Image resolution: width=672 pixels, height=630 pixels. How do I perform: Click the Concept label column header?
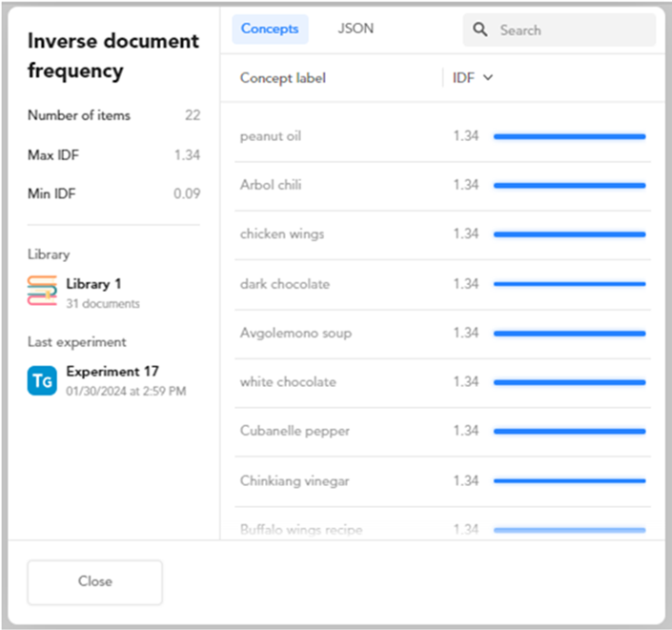click(x=282, y=78)
